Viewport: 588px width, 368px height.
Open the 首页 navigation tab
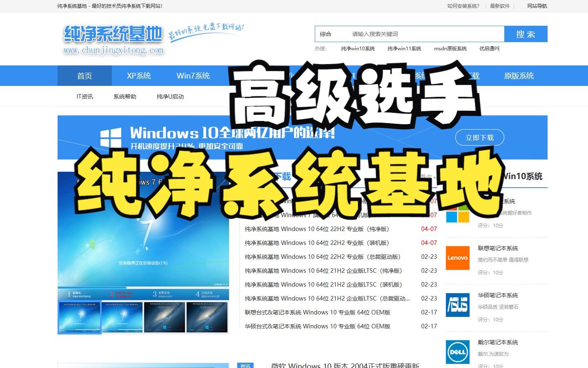pos(85,76)
